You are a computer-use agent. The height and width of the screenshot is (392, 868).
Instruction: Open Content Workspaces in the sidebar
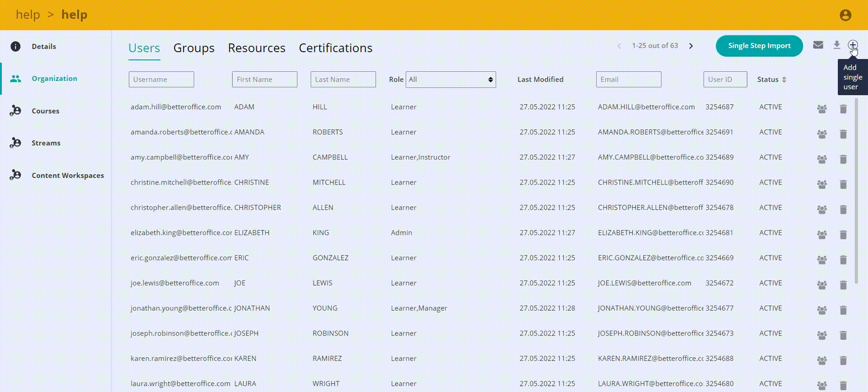tap(68, 175)
